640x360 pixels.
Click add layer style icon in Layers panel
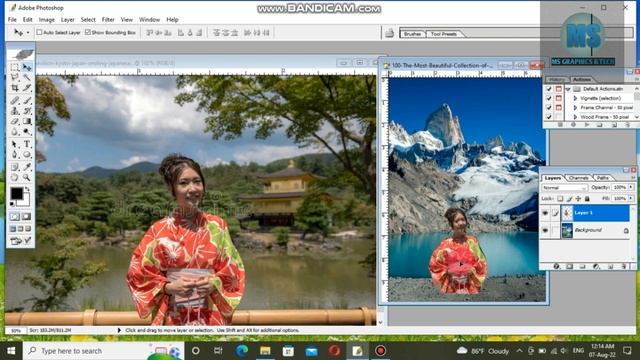556,267
